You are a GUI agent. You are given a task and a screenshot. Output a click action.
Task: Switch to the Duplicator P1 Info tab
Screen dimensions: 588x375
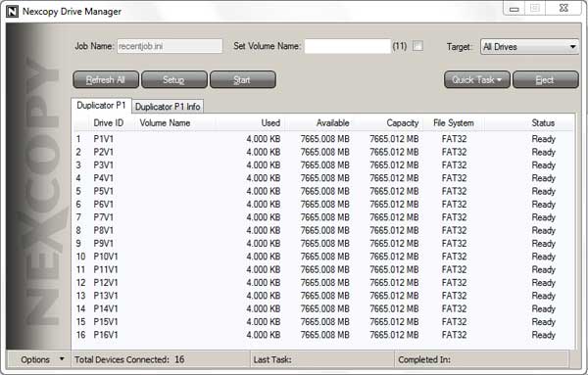(168, 107)
